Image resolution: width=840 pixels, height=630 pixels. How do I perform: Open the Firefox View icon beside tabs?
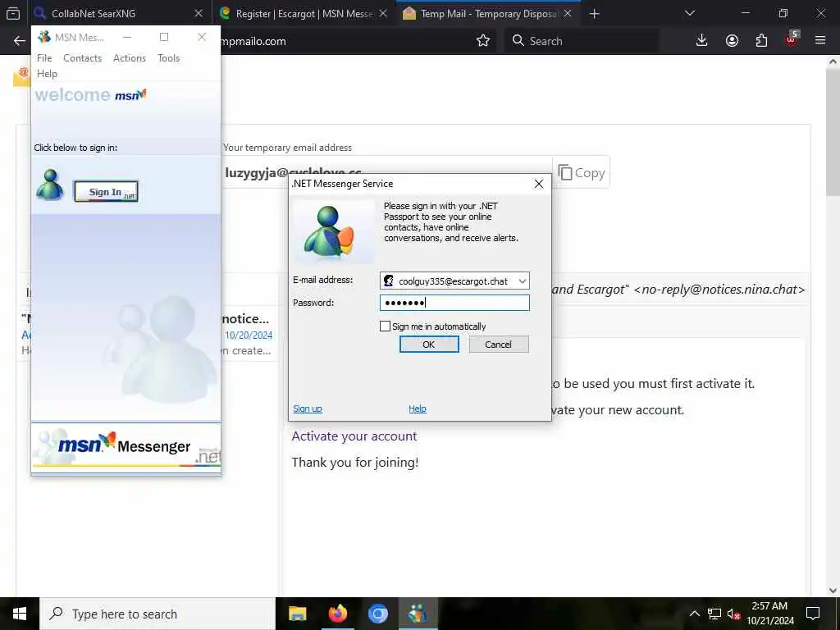(13, 13)
